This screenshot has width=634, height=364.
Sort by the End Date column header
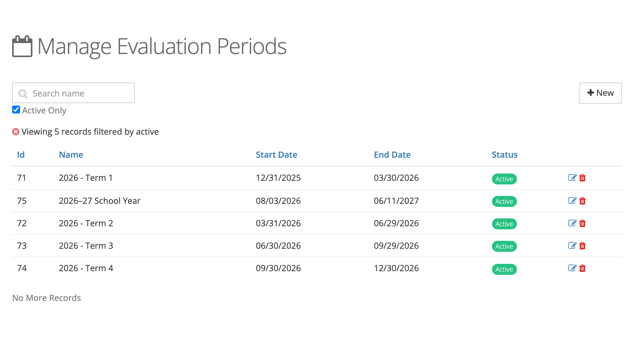[392, 155]
